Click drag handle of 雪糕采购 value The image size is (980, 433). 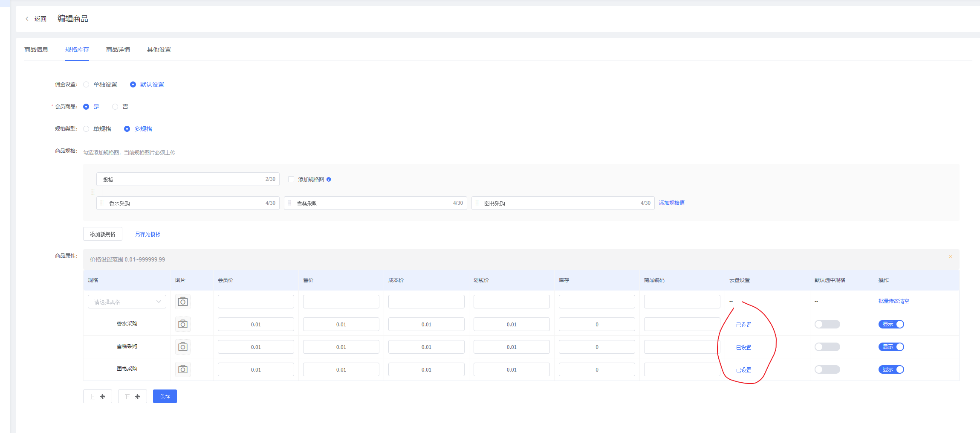[x=289, y=203]
